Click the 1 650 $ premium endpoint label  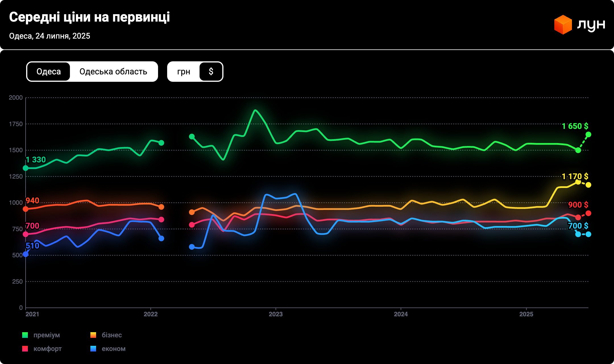575,126
